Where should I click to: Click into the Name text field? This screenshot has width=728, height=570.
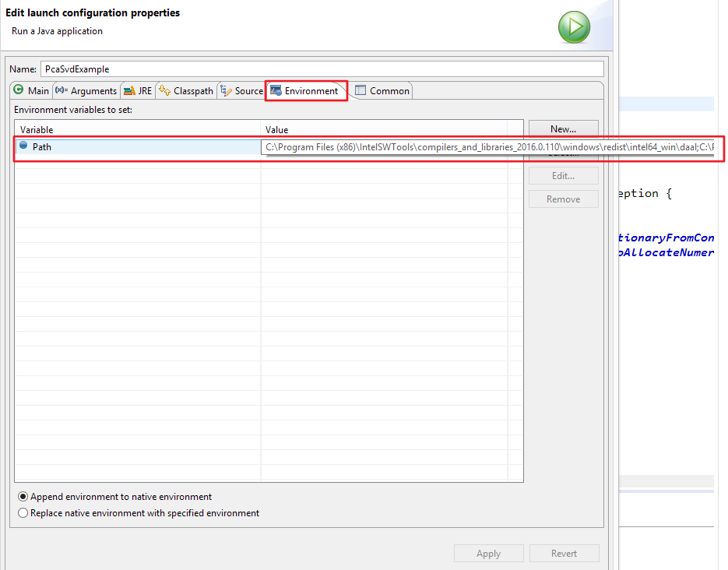pyautogui.click(x=322, y=69)
